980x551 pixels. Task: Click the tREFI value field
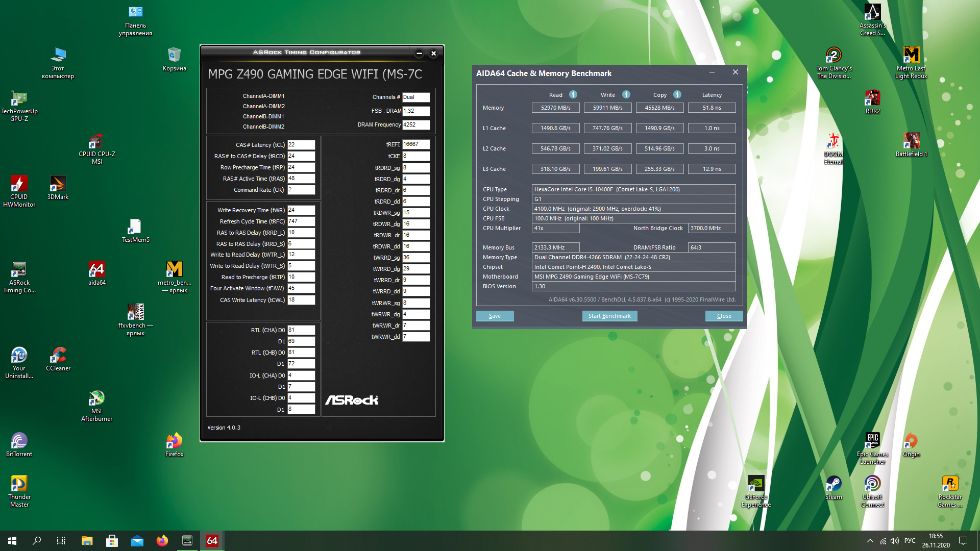[416, 144]
